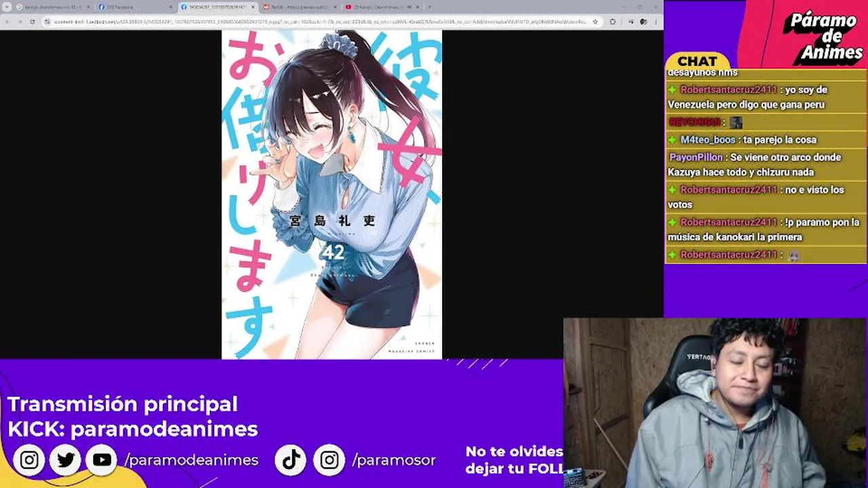Open the tab search dropdown arrow
The width and height of the screenshot is (868, 488).
point(7,7)
